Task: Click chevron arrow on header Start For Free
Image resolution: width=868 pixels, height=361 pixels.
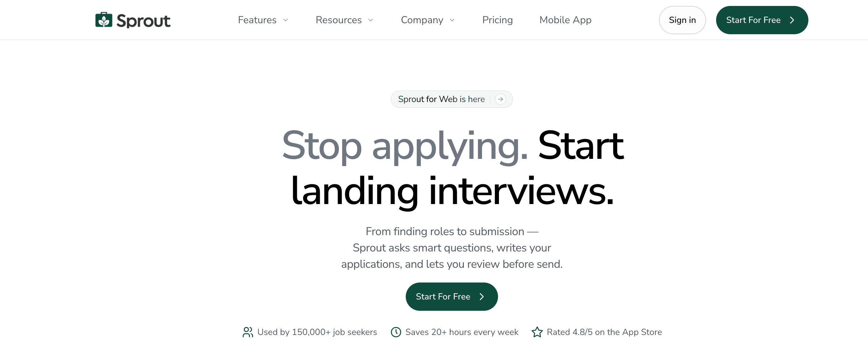Action: (x=792, y=20)
